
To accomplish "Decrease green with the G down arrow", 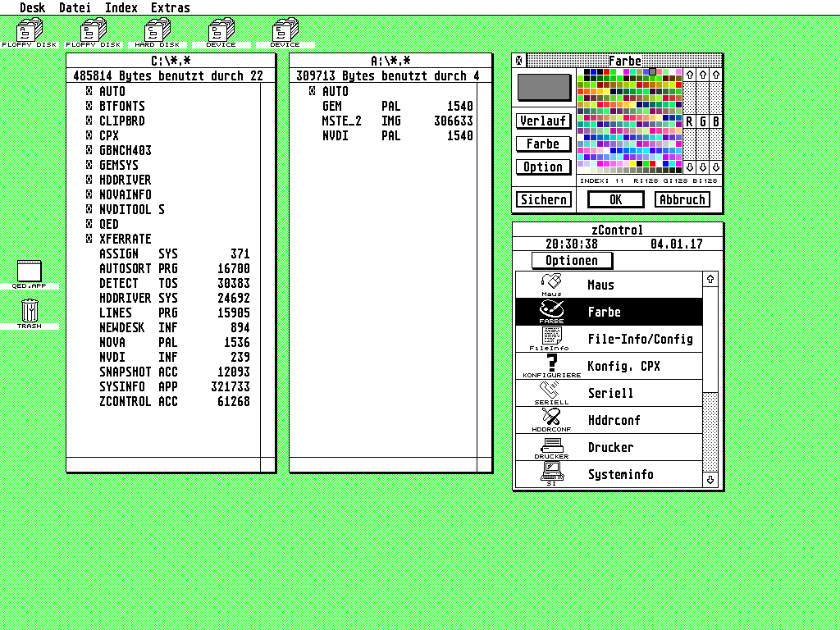I will 703,167.
